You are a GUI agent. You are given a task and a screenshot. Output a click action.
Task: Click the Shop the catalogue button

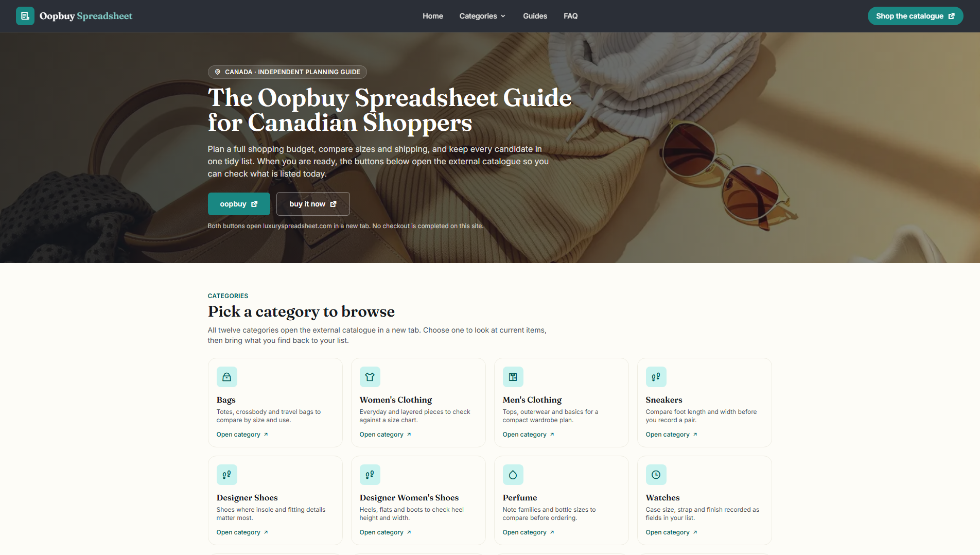point(916,16)
